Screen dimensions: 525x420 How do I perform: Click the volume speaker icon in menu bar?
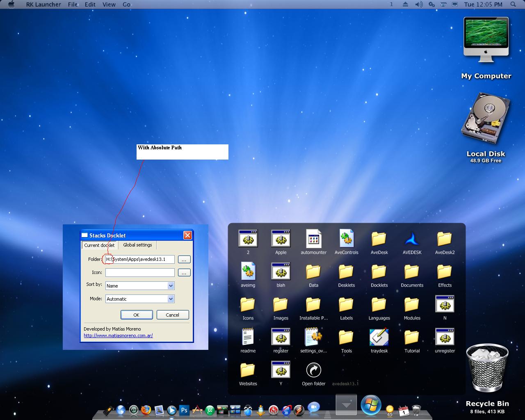pyautogui.click(x=418, y=5)
